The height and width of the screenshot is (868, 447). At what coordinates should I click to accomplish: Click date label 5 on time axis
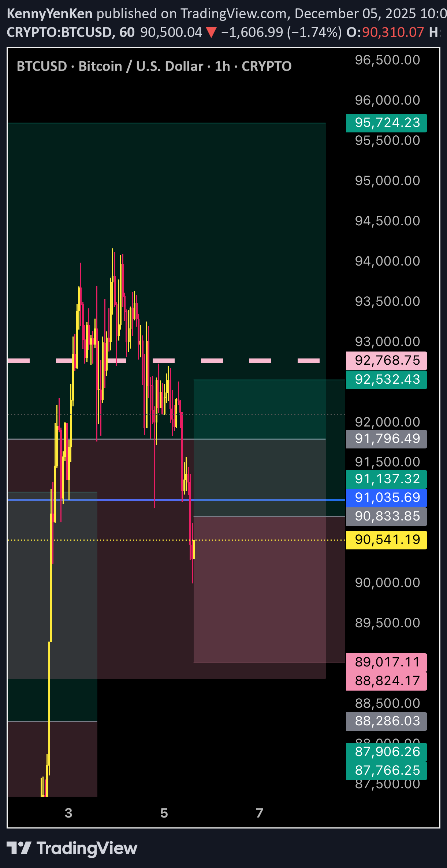[164, 813]
